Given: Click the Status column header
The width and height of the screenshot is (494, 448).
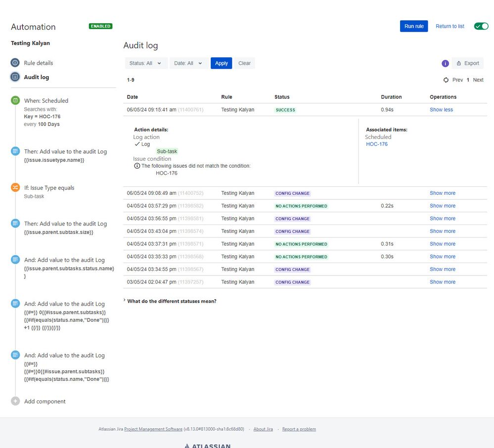Looking at the screenshot, I should click(282, 97).
